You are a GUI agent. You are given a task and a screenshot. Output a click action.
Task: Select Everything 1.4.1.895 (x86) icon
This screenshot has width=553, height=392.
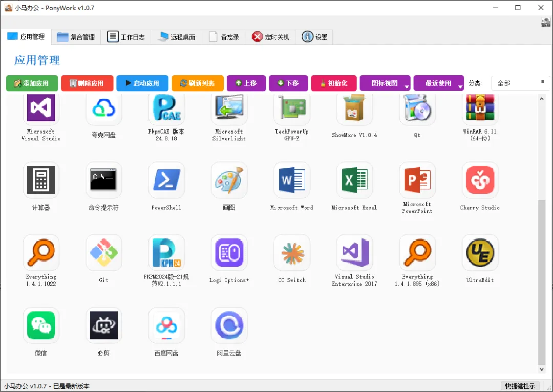[417, 252]
